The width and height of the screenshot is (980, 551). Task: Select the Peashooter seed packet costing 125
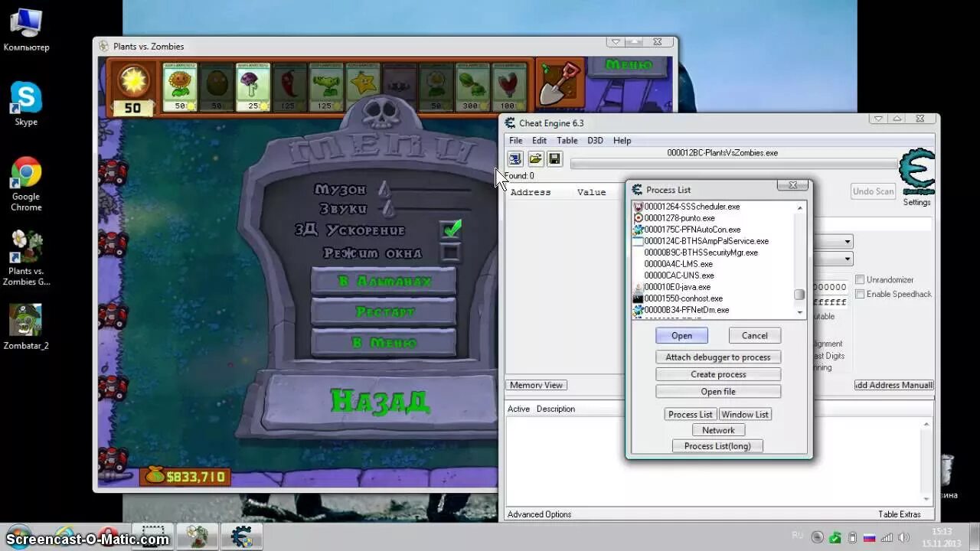tap(327, 87)
